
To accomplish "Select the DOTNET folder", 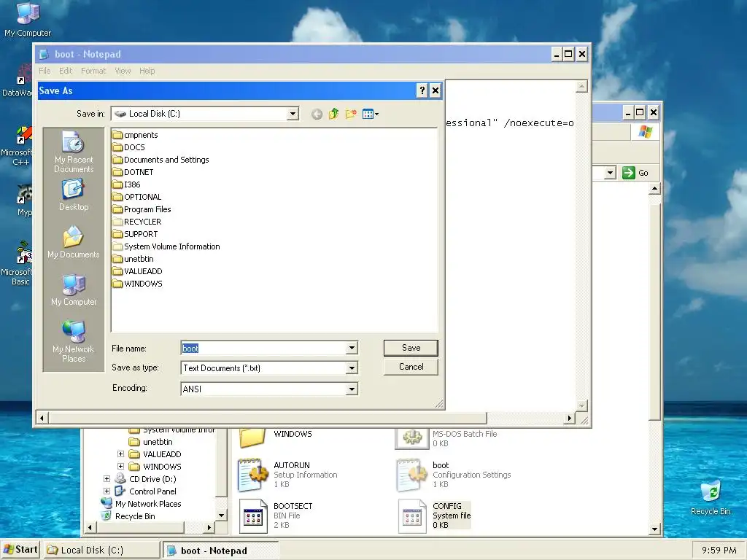I will 133,172.
